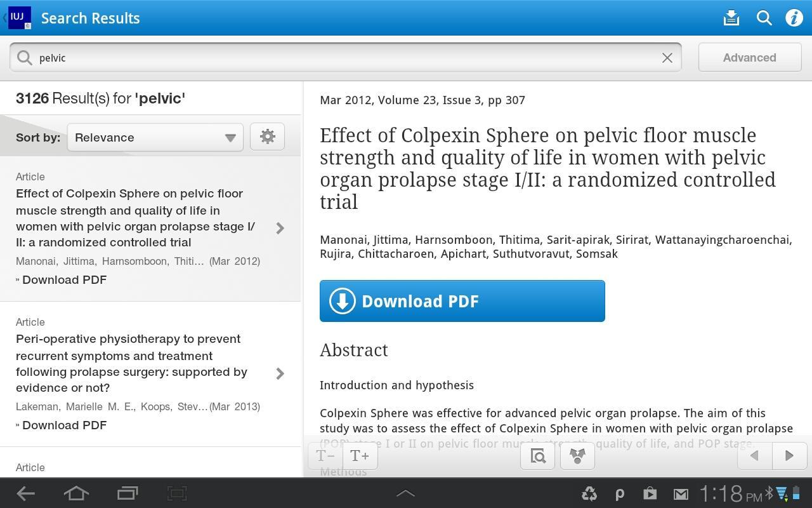Image resolution: width=812 pixels, height=508 pixels.
Task: Tap Android back button
Action: coord(25,493)
